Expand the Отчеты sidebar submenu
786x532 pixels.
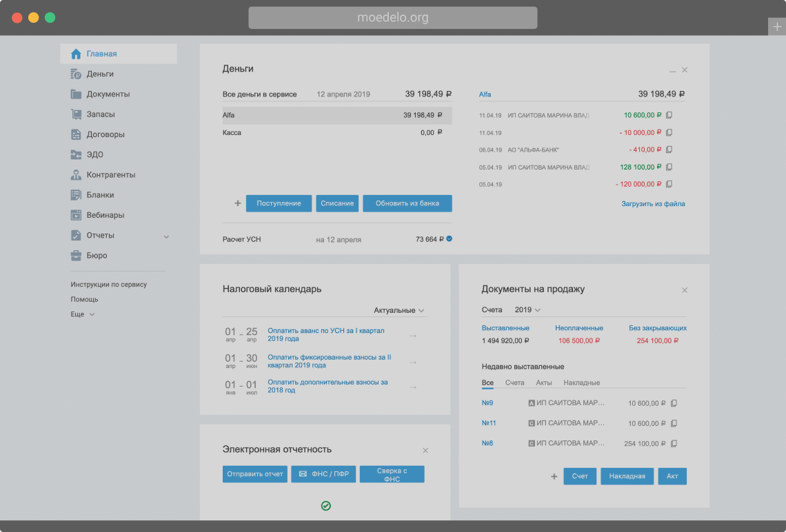pyautogui.click(x=166, y=236)
